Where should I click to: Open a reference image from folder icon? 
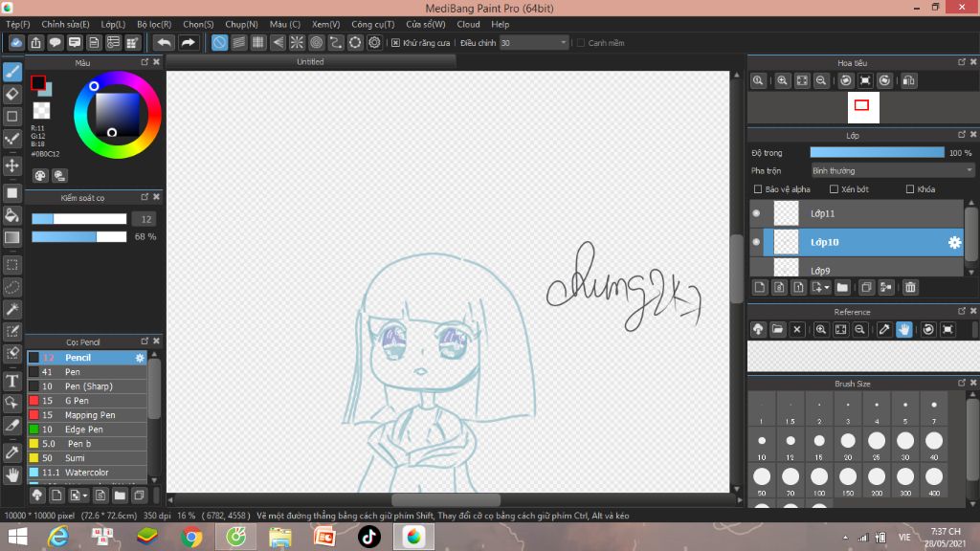777,329
